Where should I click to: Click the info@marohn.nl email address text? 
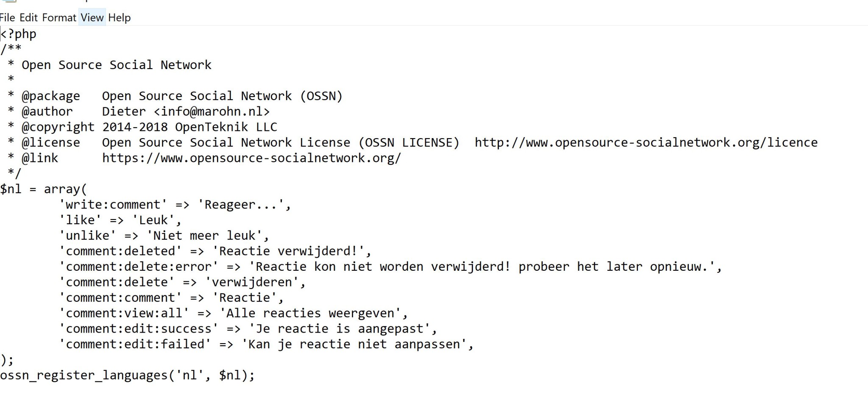point(211,111)
